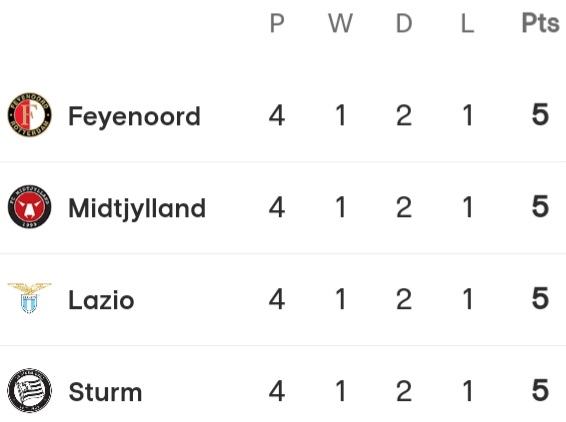Select the P played column header
This screenshot has width=566, height=422.
pos(277,23)
